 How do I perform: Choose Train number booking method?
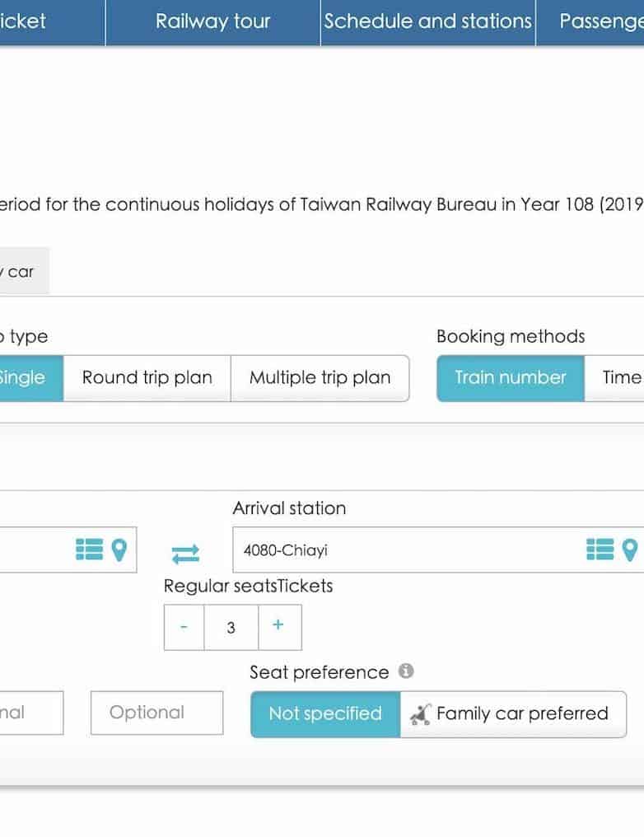511,378
